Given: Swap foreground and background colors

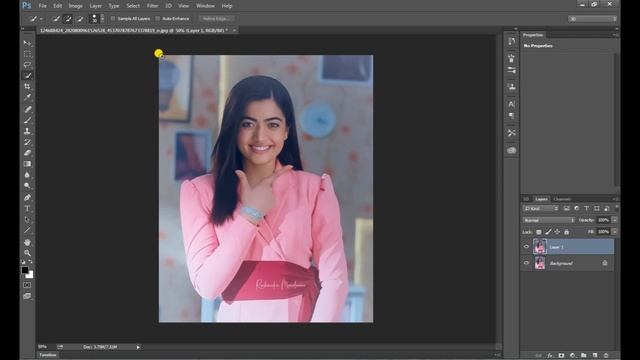Looking at the screenshot, I should [31, 262].
